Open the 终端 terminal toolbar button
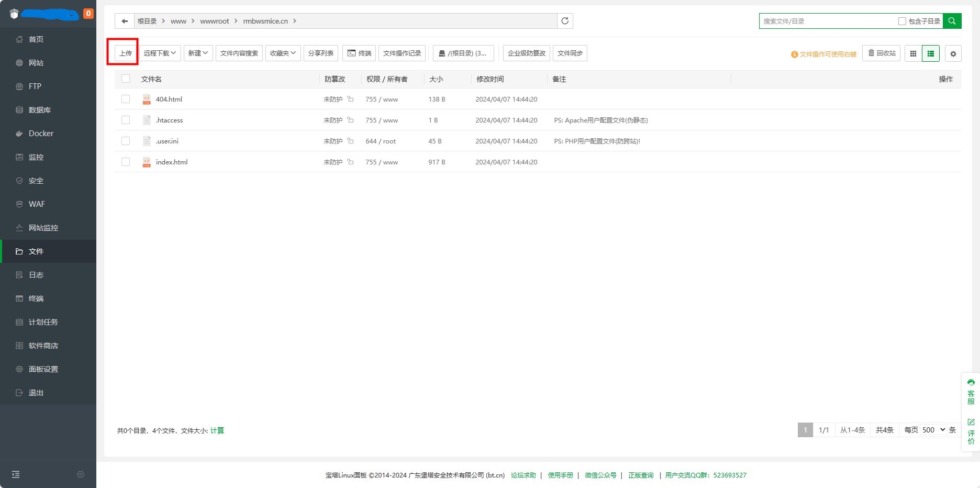The height and width of the screenshot is (488, 980). tap(359, 53)
